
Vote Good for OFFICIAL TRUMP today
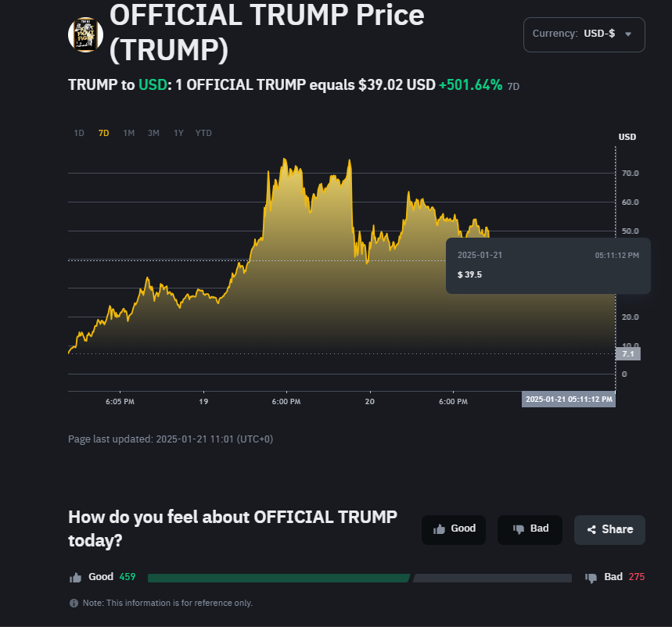(x=454, y=529)
